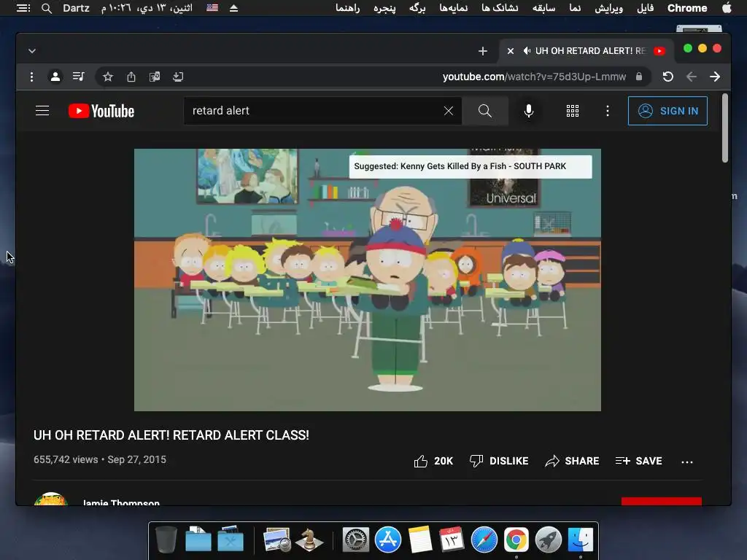Click the install app icon in address bar
Screen dimensions: 747x560
pyautogui.click(x=178, y=77)
